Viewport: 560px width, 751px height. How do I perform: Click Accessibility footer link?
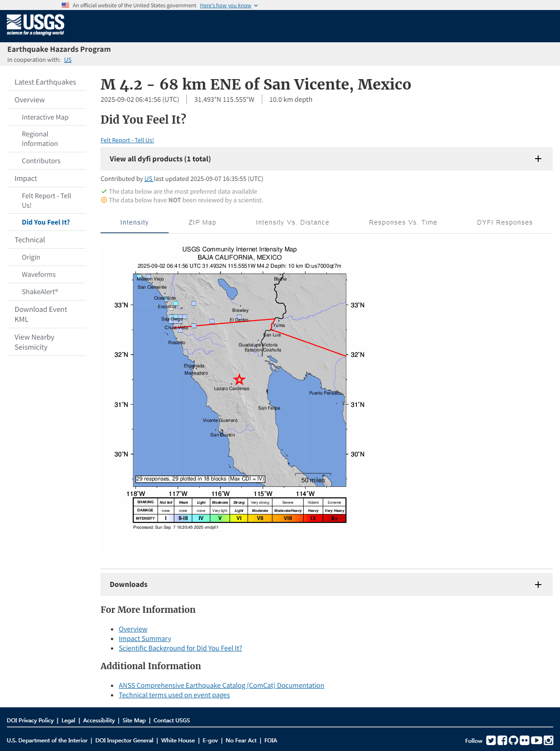tap(99, 721)
